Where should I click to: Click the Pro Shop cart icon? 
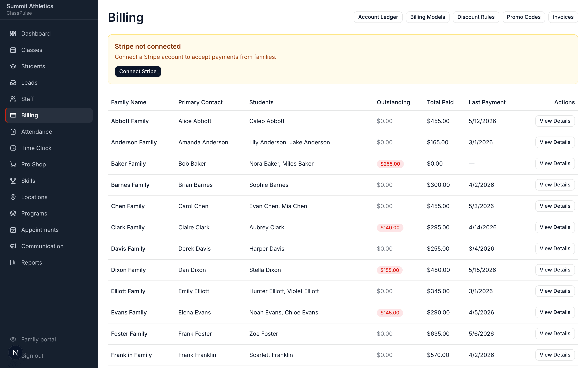(x=13, y=164)
